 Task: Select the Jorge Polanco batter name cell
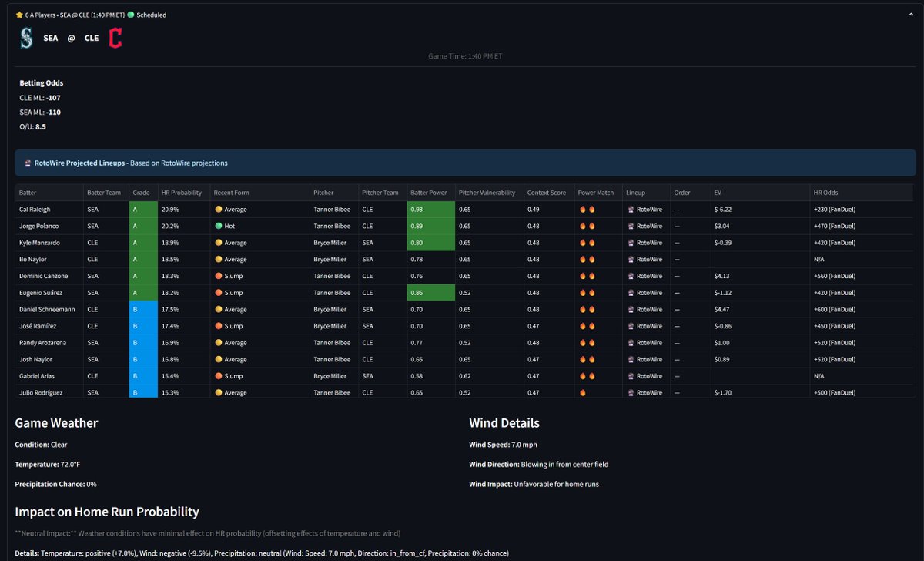[x=49, y=226]
